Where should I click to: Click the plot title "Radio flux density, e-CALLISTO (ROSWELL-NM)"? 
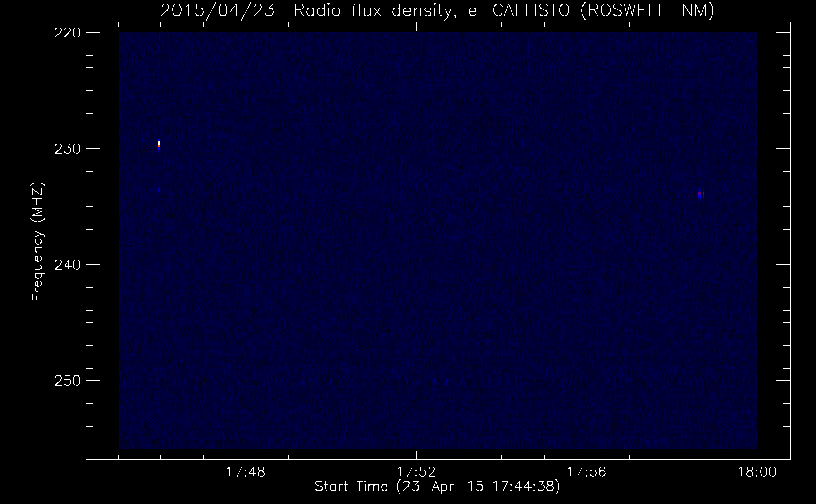(503, 10)
